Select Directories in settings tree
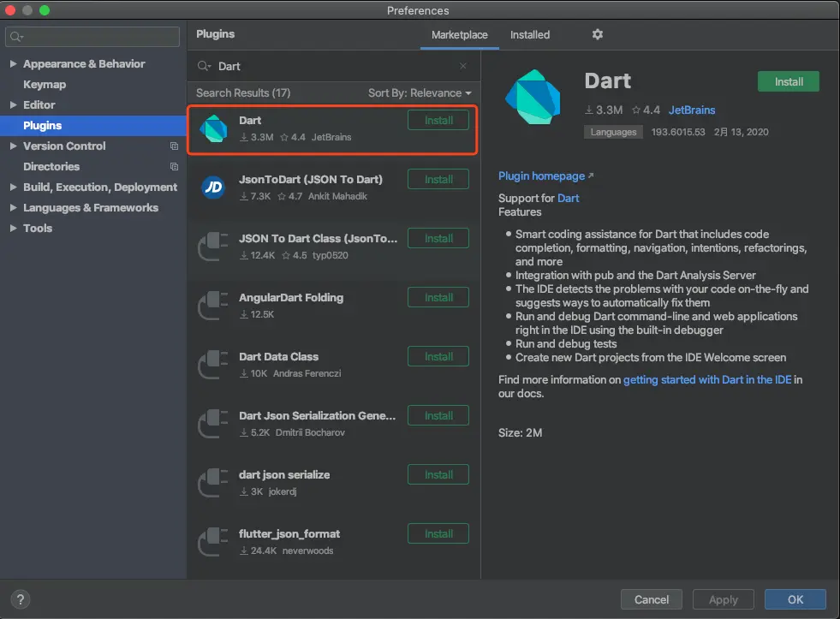The image size is (840, 619). pyautogui.click(x=51, y=167)
